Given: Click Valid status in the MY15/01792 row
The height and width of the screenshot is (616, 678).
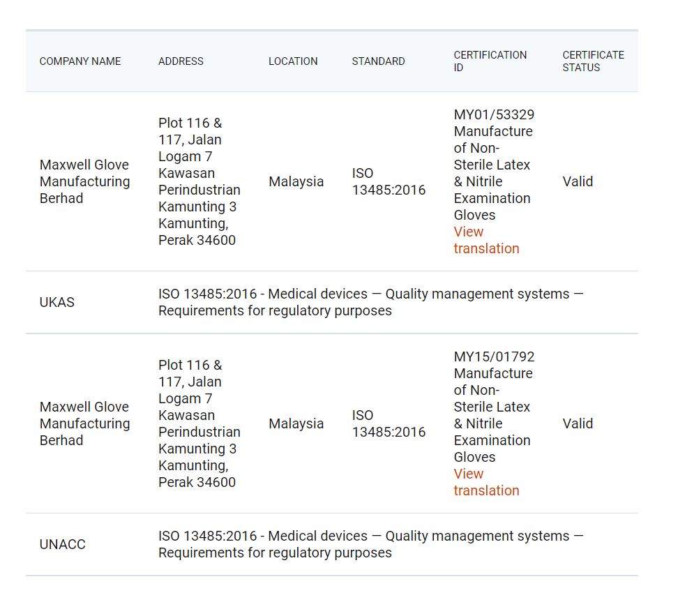Looking at the screenshot, I should click(578, 423).
